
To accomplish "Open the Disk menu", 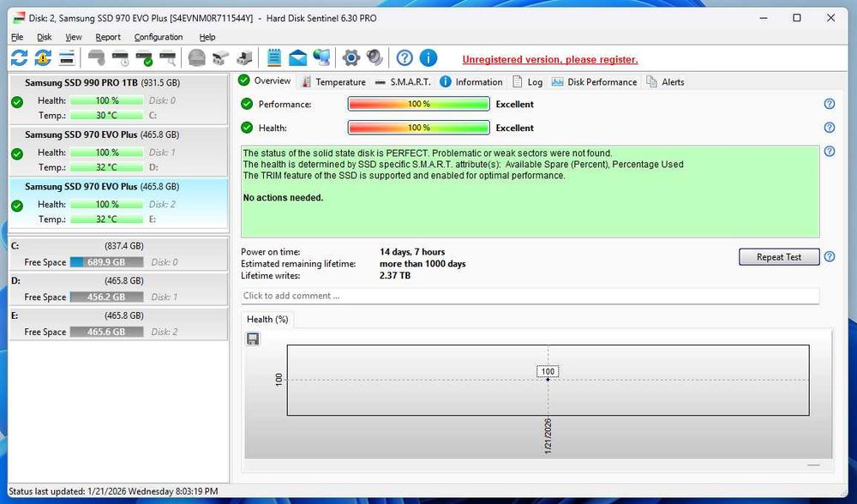I will 45,37.
